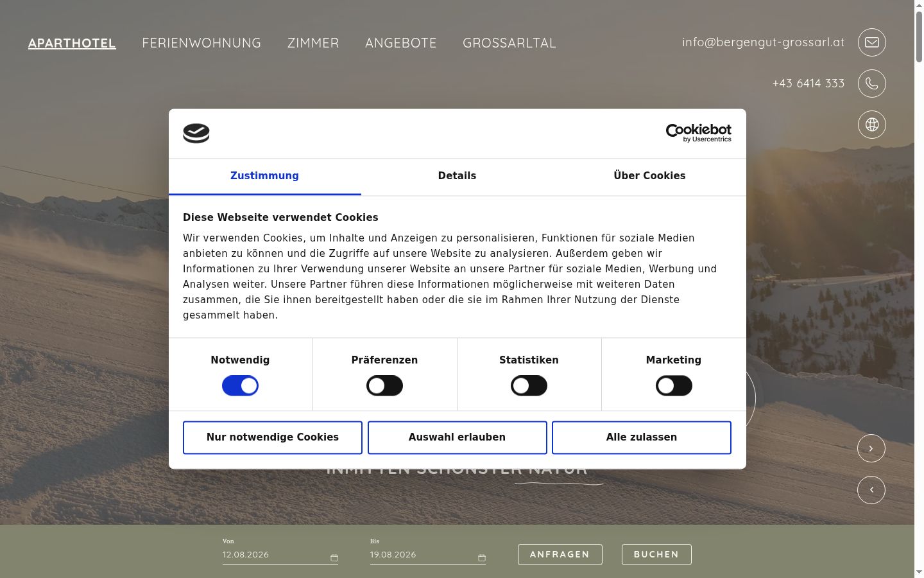Click Nur notwendige Cookies button
This screenshot has height=578, width=924.
[273, 437]
